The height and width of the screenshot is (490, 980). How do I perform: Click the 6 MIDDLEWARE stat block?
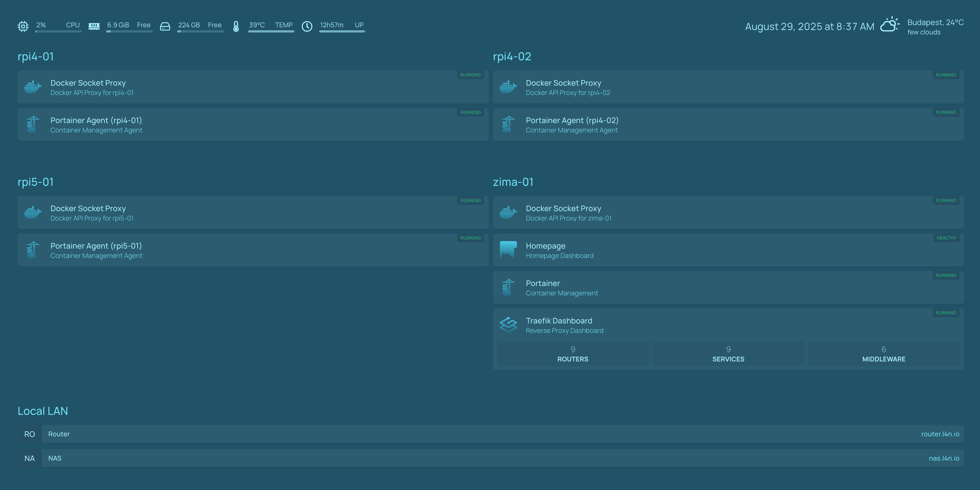point(884,354)
